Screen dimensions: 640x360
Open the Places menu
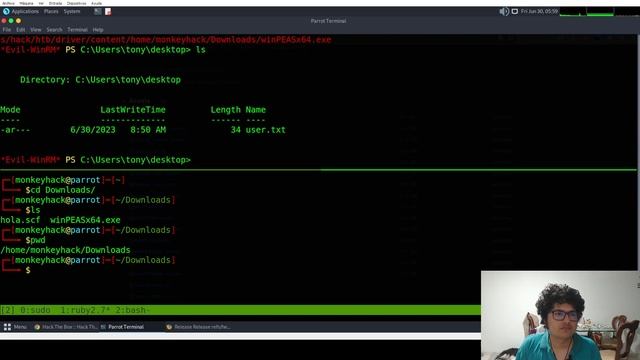click(51, 11)
